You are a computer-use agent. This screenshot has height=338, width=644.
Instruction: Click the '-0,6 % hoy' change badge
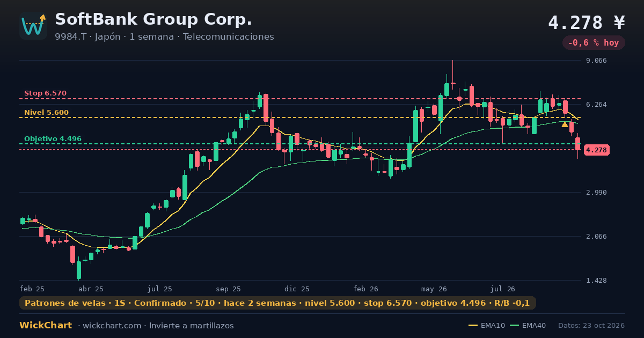tap(594, 43)
